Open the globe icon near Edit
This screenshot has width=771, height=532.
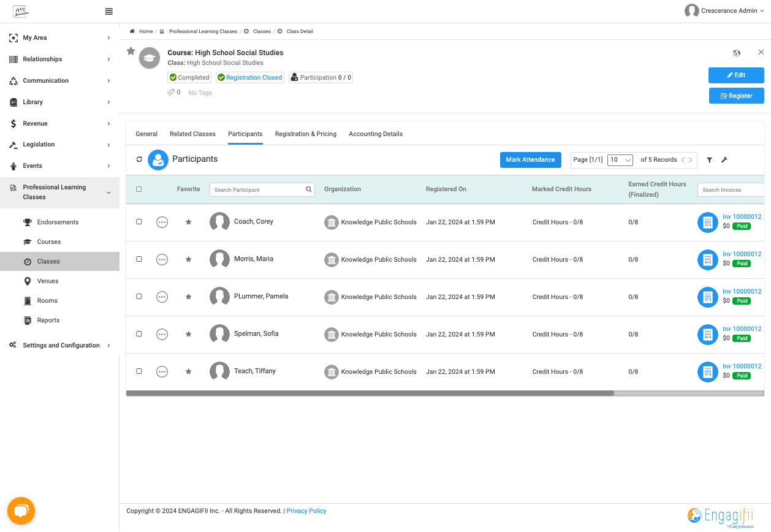737,53
